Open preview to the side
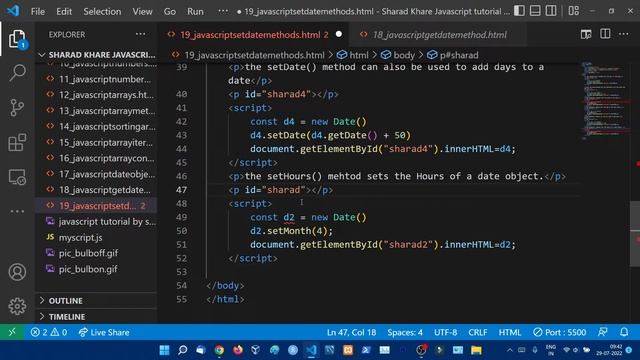Viewport: 640px width, 360px height. 586,35
